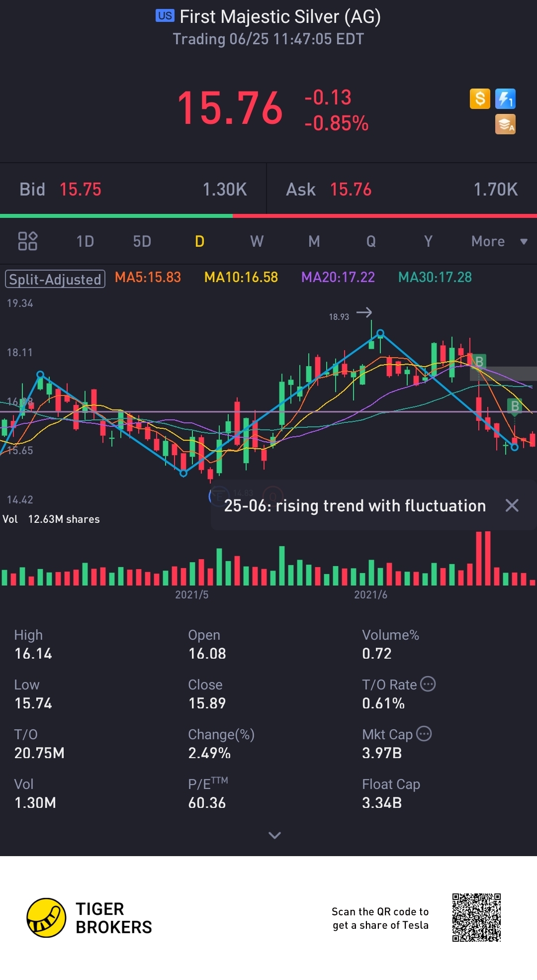Screen dimensions: 537x980
Task: Switch to the 1D chart tab
Action: (x=85, y=241)
